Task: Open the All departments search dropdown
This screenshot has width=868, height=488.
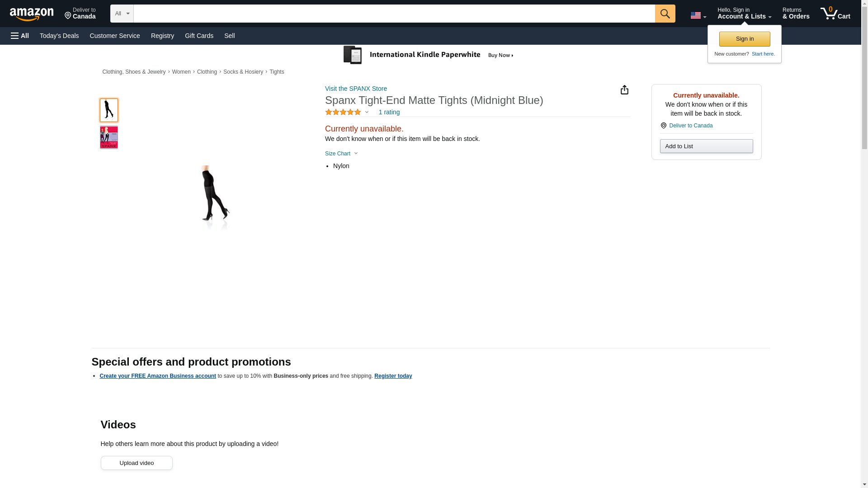Action: coord(122,14)
